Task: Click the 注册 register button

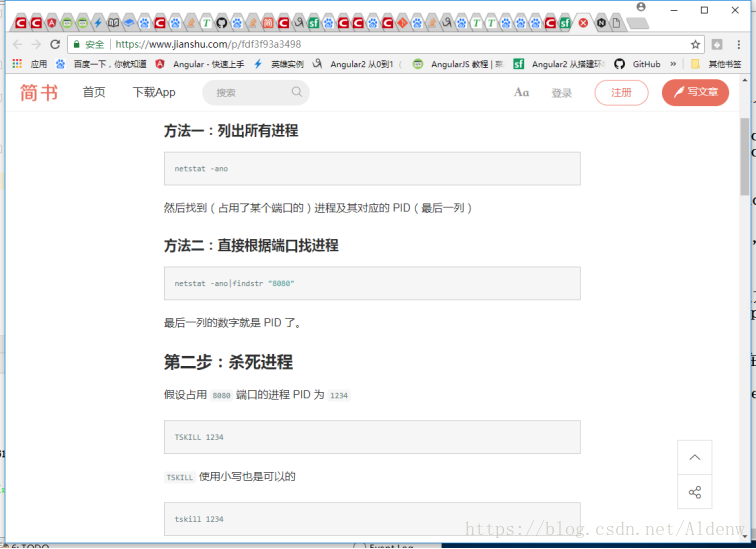Action: point(621,93)
